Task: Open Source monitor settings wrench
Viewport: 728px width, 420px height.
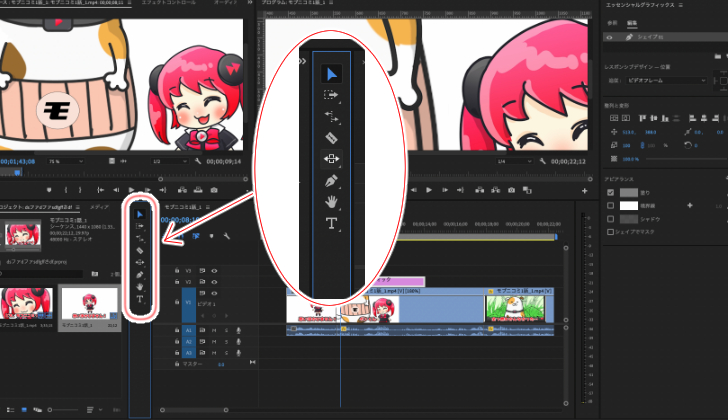Action: click(198, 161)
